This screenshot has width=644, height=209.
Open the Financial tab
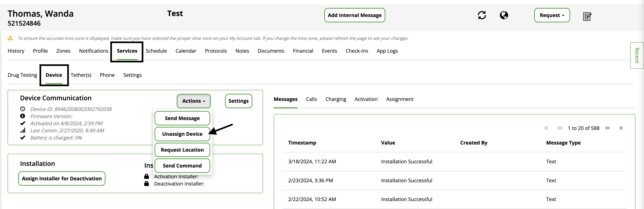click(303, 51)
